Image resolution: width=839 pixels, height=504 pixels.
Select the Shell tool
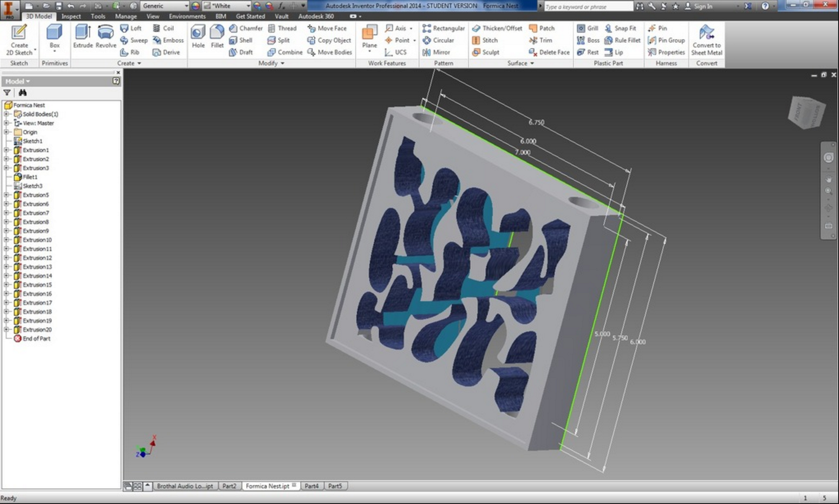tap(241, 40)
